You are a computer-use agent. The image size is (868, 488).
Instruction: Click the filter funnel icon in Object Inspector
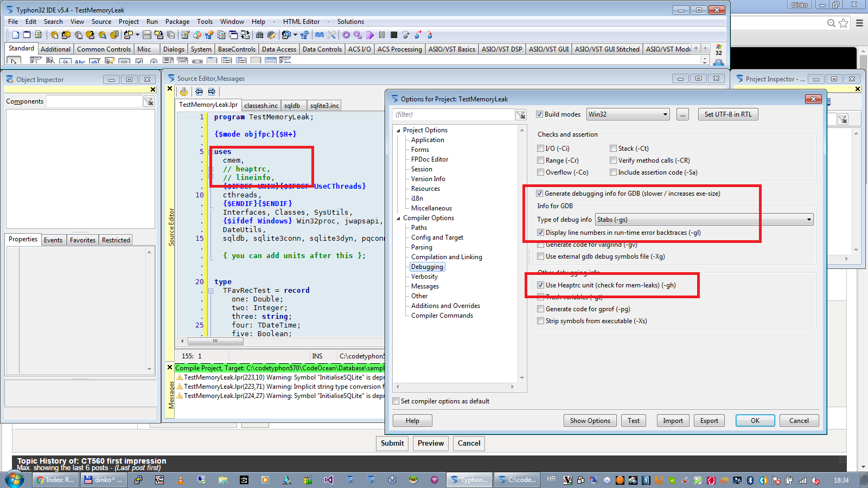pyautogui.click(x=149, y=101)
